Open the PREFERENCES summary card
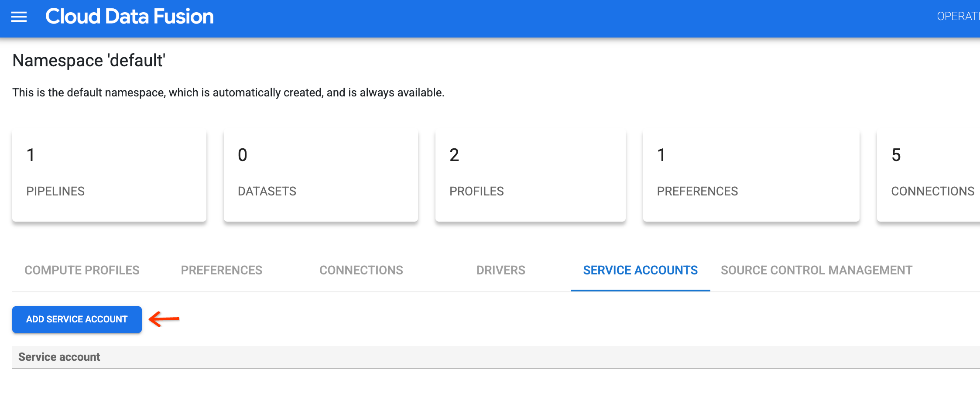This screenshot has height=397, width=980. click(750, 175)
